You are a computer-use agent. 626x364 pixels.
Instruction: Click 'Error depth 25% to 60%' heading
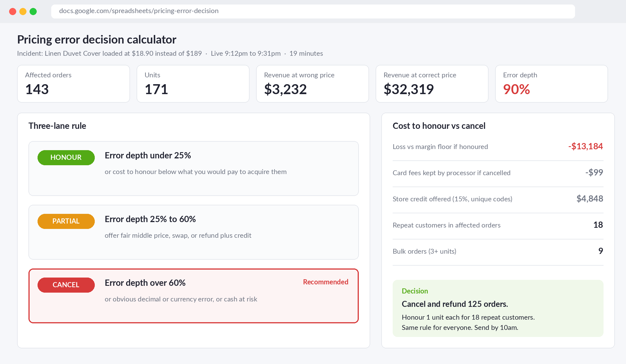tap(150, 219)
